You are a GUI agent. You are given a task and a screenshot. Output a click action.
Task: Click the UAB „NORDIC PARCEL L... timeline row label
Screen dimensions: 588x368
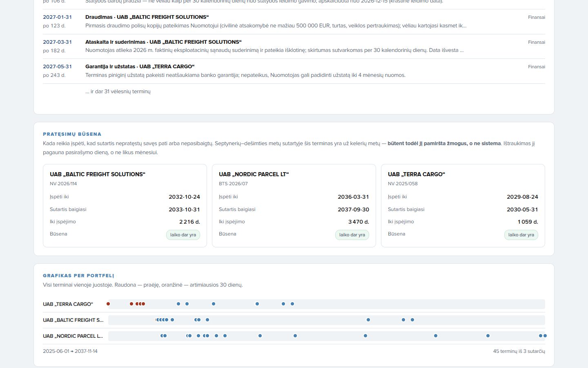73,336
